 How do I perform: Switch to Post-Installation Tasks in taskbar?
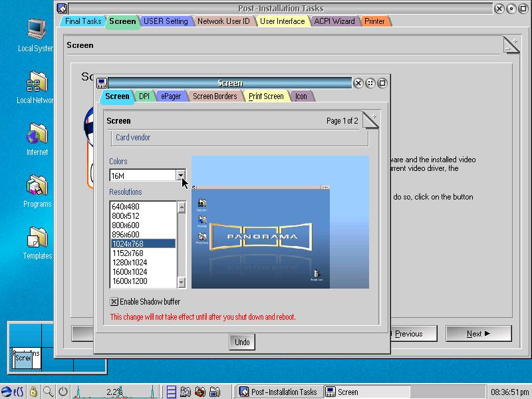[x=279, y=392]
